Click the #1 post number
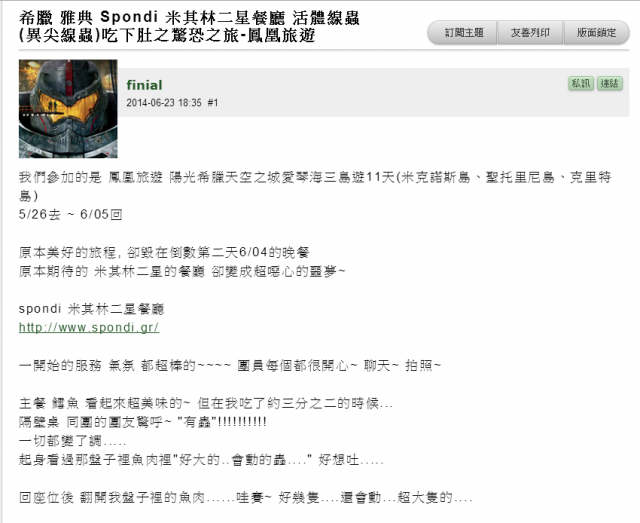This screenshot has height=523, width=640. pyautogui.click(x=213, y=102)
